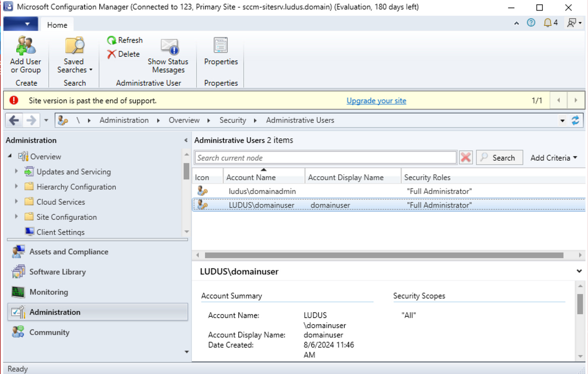
Task: Select the Home ribbon tab
Action: [57, 25]
